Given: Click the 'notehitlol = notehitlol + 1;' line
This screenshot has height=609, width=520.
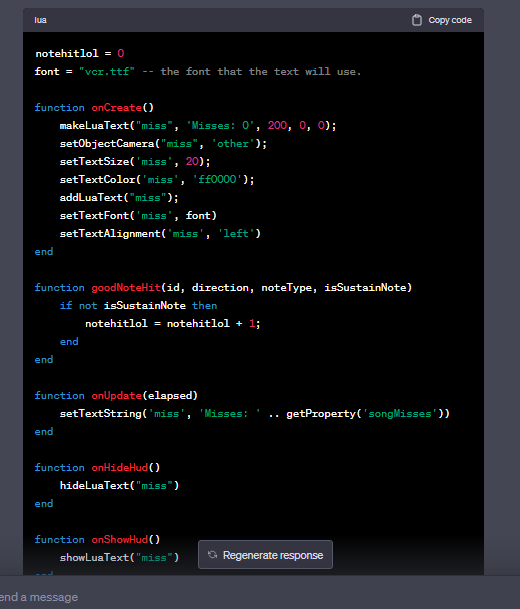Looking at the screenshot, I should click(173, 323).
